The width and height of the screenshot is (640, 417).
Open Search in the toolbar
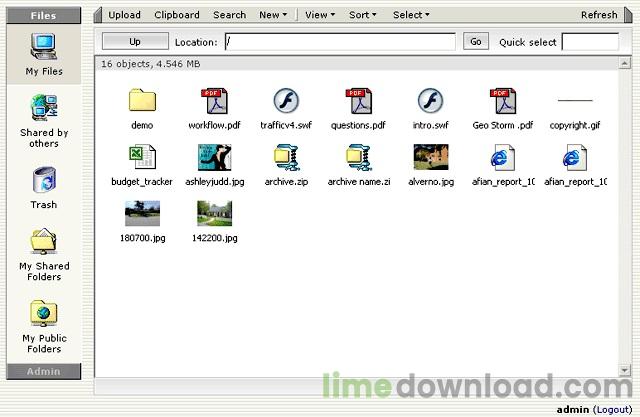(229, 15)
